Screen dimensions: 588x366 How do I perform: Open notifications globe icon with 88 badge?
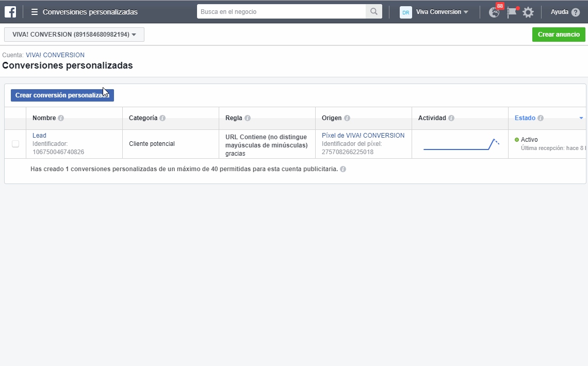(x=494, y=12)
